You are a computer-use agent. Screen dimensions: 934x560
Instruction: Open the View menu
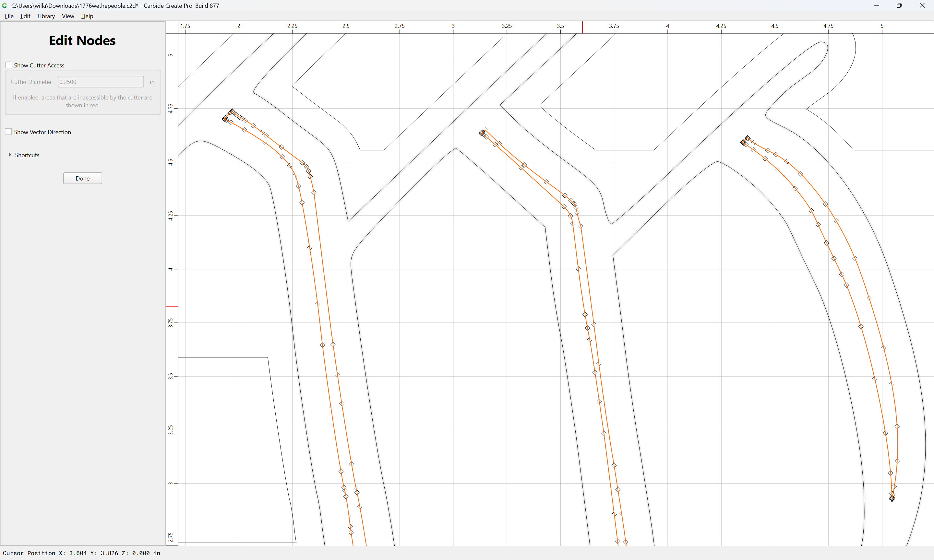pyautogui.click(x=68, y=16)
